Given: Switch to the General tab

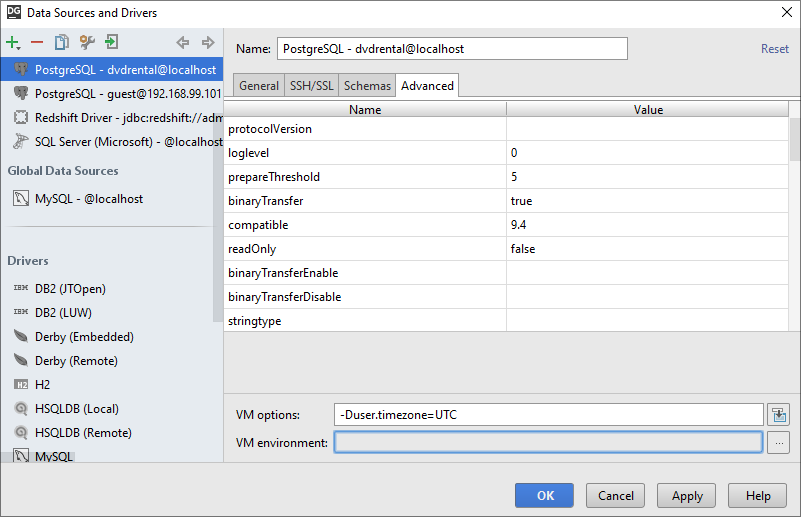Looking at the screenshot, I should pyautogui.click(x=258, y=86).
